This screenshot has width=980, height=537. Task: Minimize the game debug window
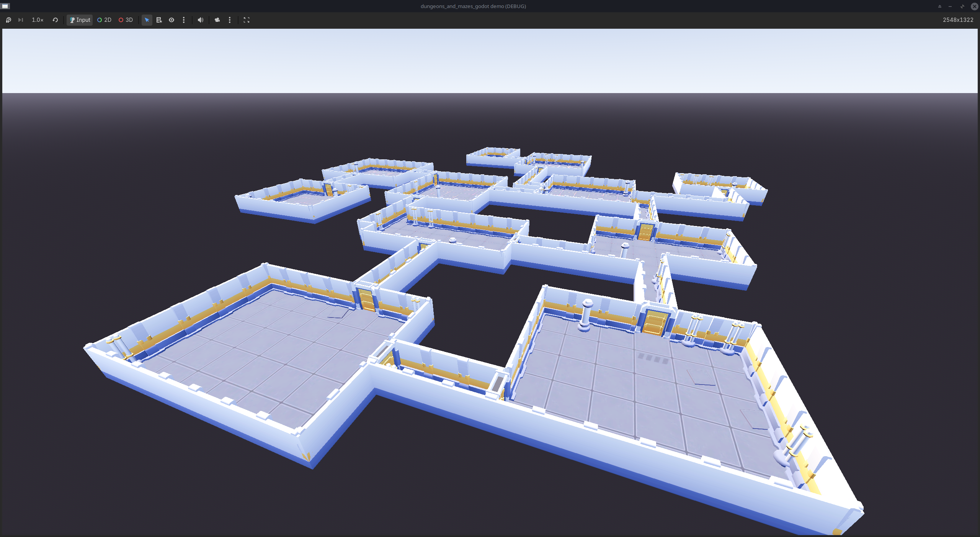coord(950,6)
